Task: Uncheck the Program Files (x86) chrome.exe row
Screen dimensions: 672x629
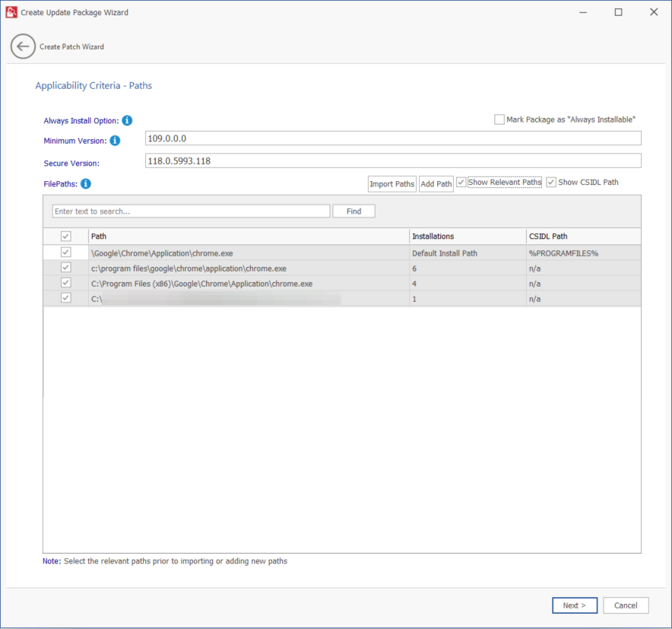Action: tap(66, 283)
